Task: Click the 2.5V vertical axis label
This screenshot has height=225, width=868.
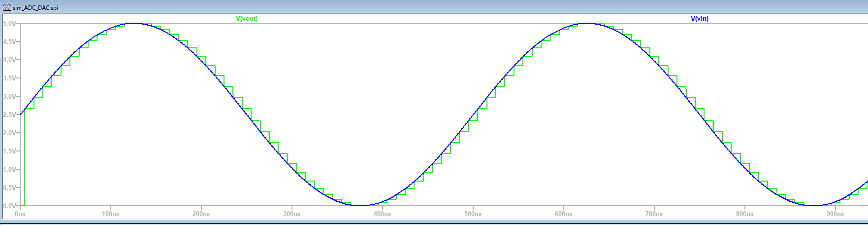Action: [x=10, y=114]
